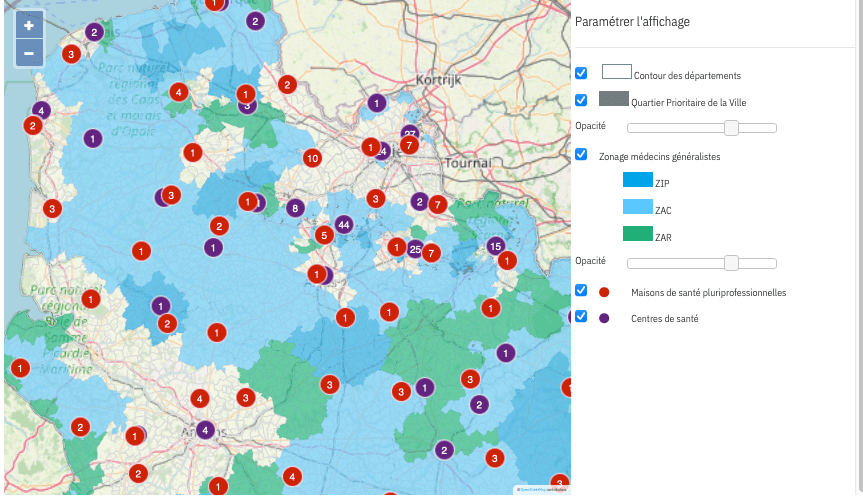The height and width of the screenshot is (500, 863).
Task: Hide Maisons de santé pluriprofessionnelles layer
Action: [581, 290]
